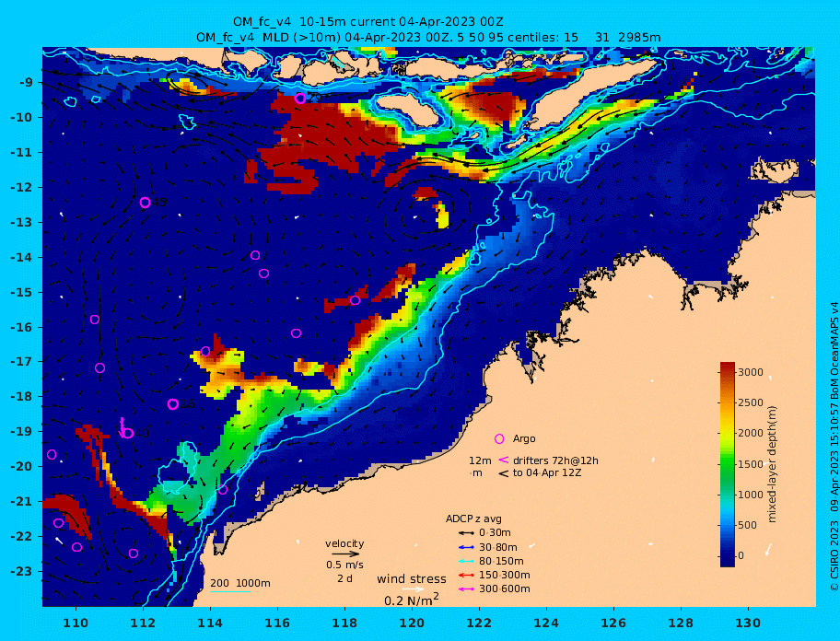This screenshot has width=840, height=641.
Task: Click the 'drifters 72h@12h' legend text
Action: point(555,460)
